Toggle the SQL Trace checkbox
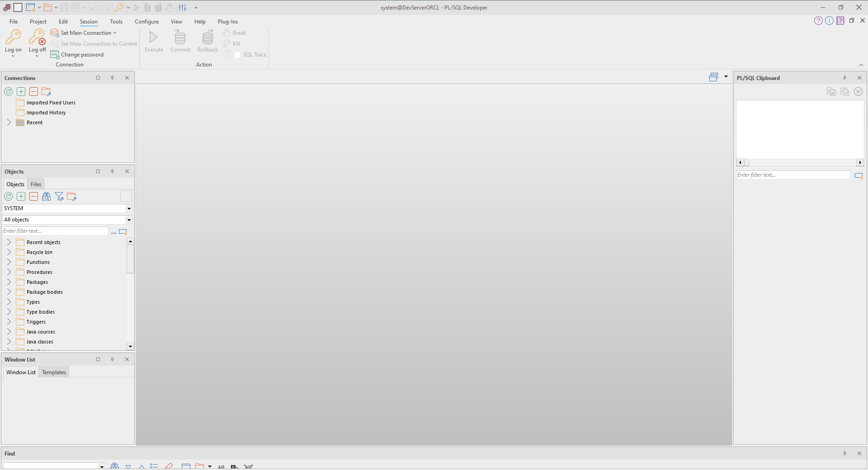Image resolution: width=868 pixels, height=470 pixels. pyautogui.click(x=237, y=55)
